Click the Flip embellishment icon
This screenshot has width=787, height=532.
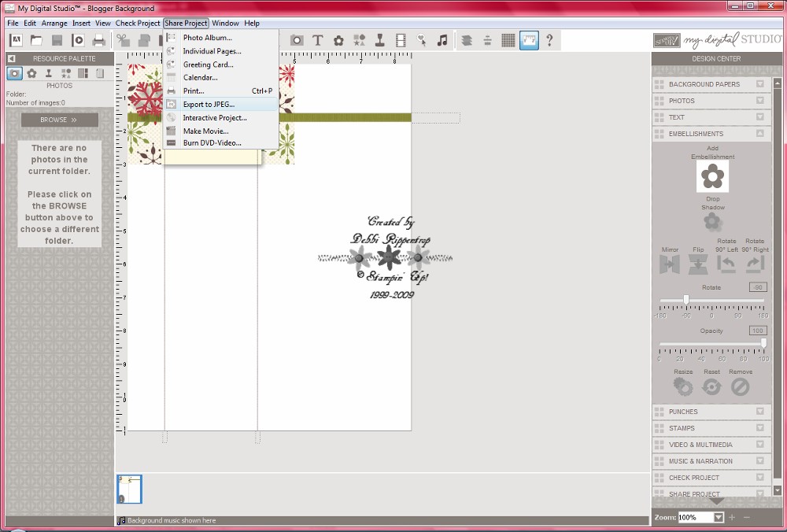tap(698, 264)
